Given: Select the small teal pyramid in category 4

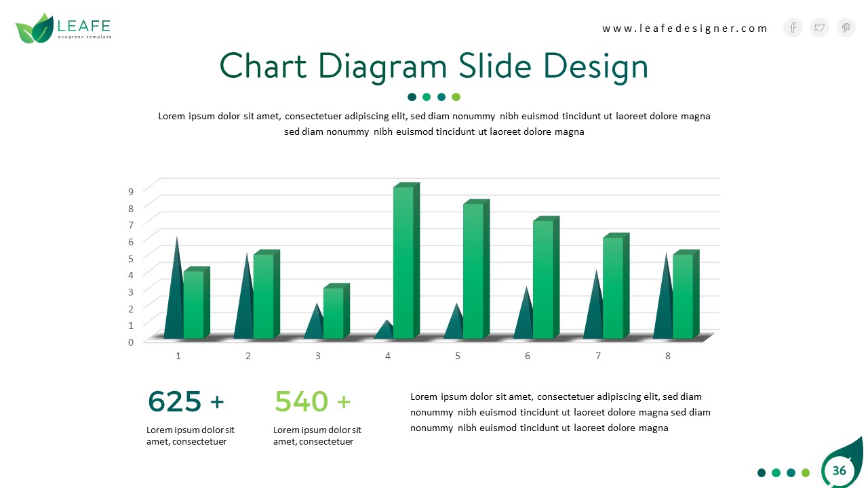Looking at the screenshot, I should coord(384,331).
